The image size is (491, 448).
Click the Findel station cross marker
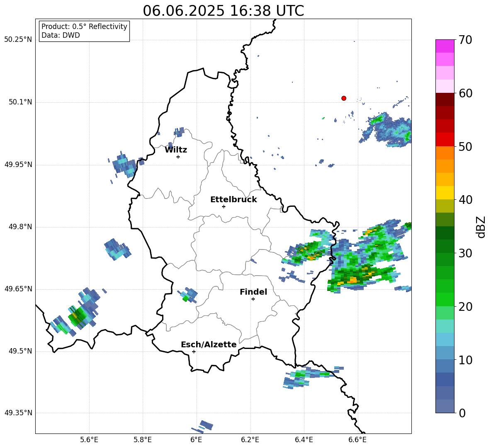253,299
